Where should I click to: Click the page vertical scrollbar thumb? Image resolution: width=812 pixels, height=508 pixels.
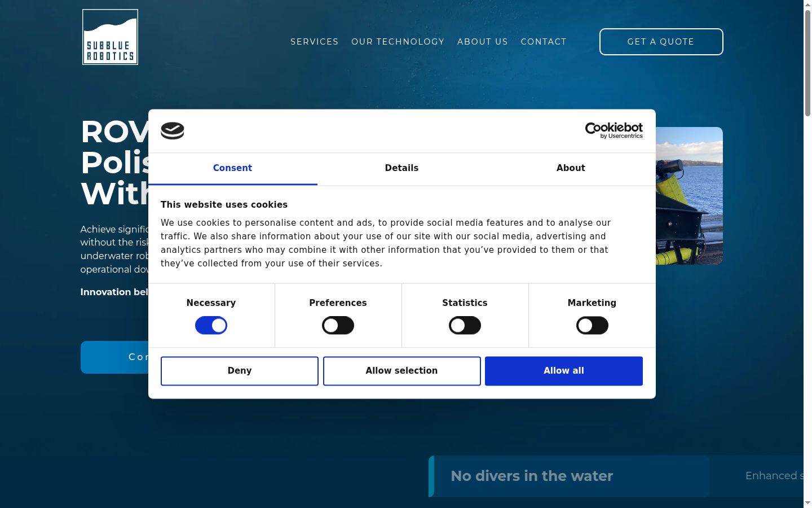(x=807, y=63)
